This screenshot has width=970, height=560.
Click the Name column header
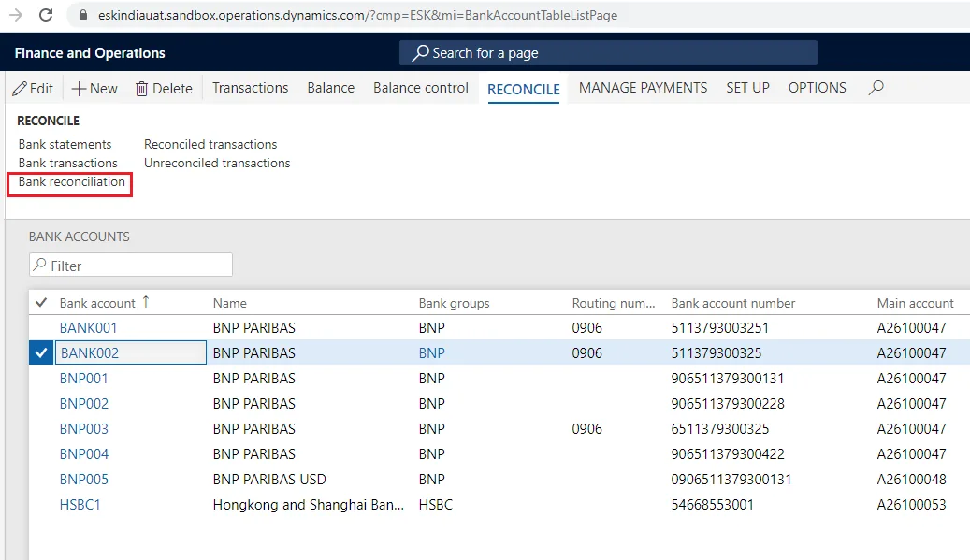(229, 303)
